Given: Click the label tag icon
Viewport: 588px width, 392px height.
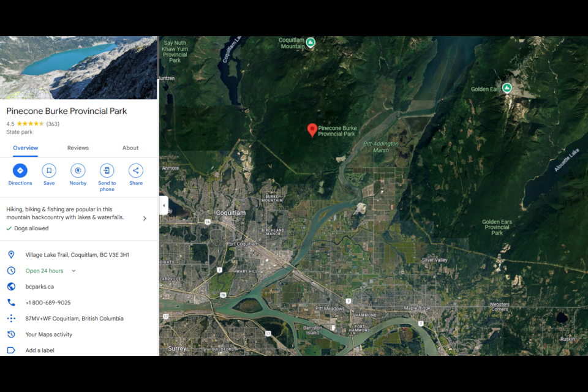Looking at the screenshot, I should [x=11, y=350].
